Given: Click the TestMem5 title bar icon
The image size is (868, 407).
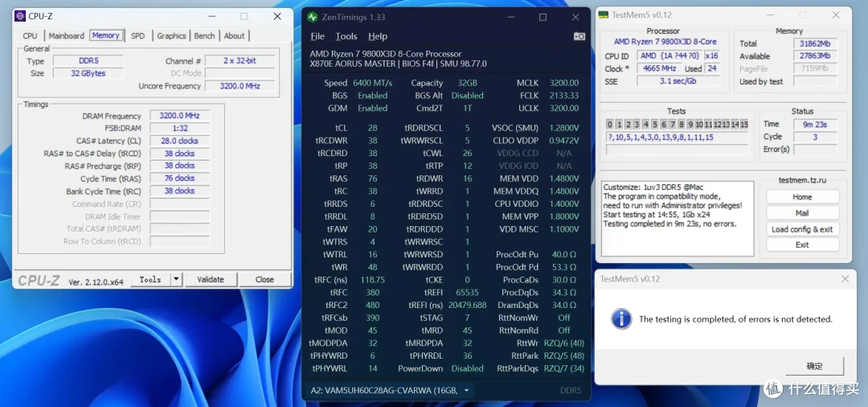Looking at the screenshot, I should click(x=604, y=15).
